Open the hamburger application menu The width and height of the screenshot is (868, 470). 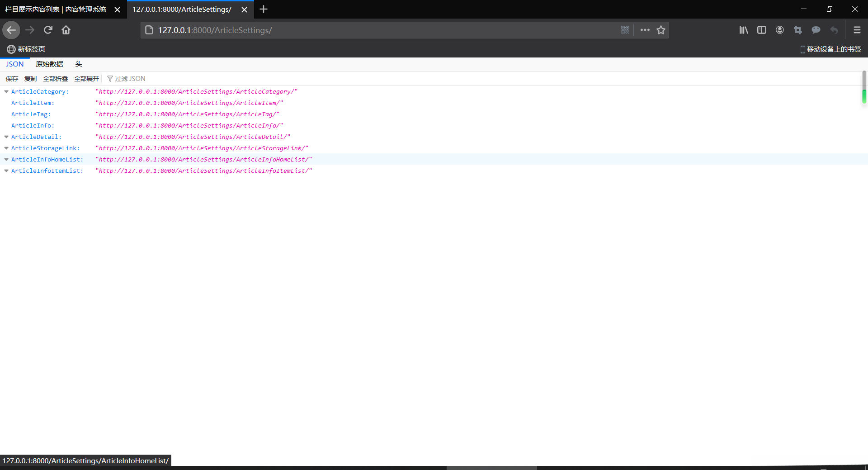coord(857,30)
